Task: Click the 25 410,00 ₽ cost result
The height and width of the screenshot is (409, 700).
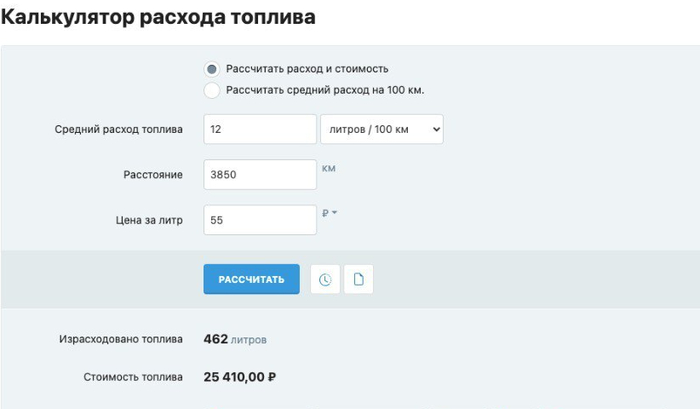Action: coord(239,377)
